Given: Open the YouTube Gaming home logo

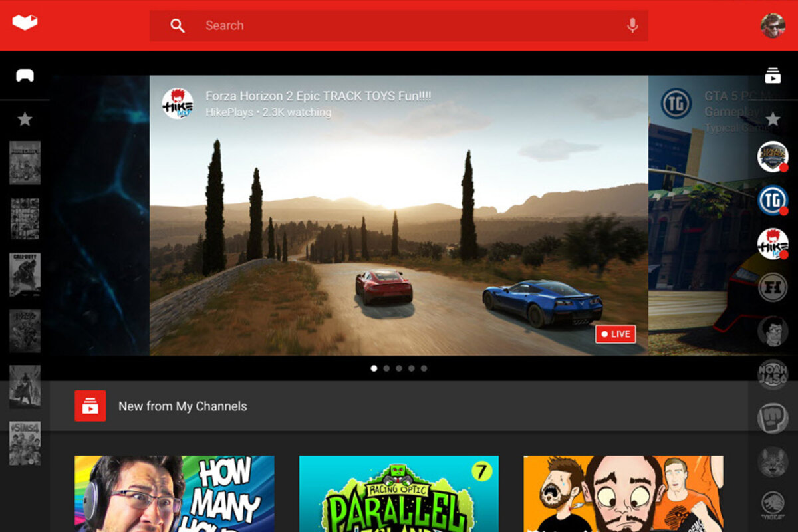Looking at the screenshot, I should tap(25, 23).
